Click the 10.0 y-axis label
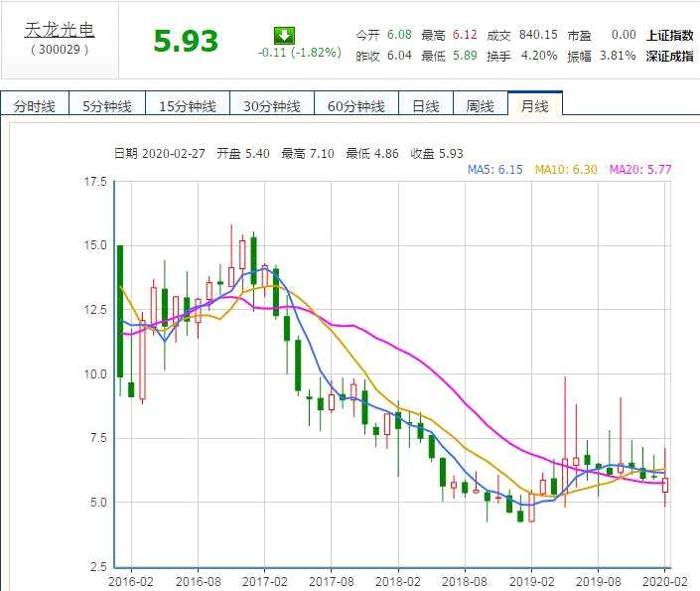The height and width of the screenshot is (591, 700). click(95, 373)
